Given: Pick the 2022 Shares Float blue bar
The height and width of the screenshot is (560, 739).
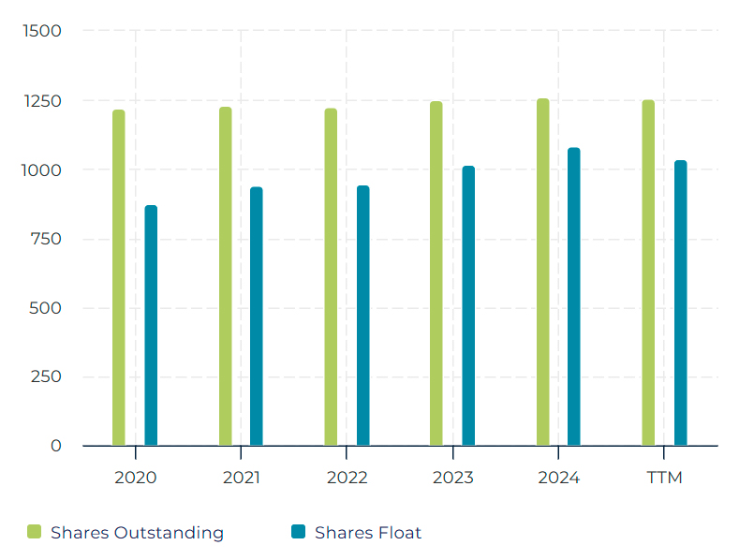Looking at the screenshot, I should point(363,316).
